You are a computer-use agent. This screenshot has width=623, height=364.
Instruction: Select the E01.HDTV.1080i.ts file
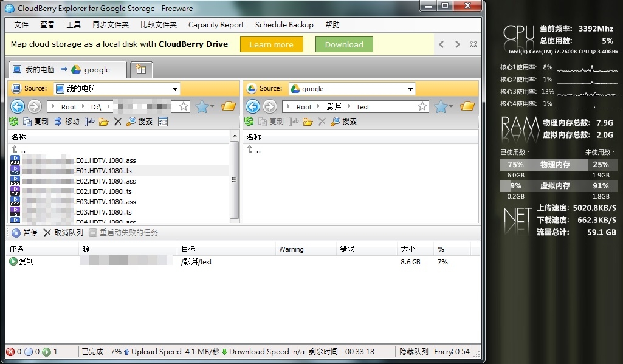(x=119, y=171)
